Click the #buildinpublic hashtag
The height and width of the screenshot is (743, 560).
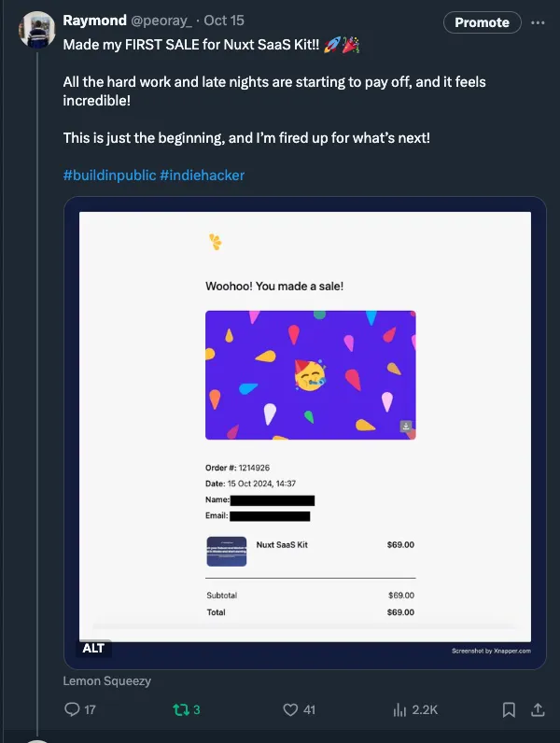pos(108,175)
